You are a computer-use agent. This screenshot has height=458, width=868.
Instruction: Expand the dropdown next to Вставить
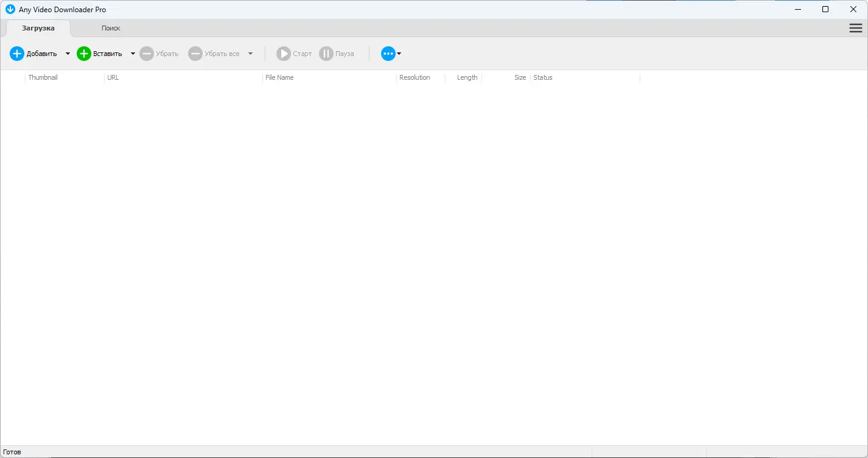(x=132, y=54)
